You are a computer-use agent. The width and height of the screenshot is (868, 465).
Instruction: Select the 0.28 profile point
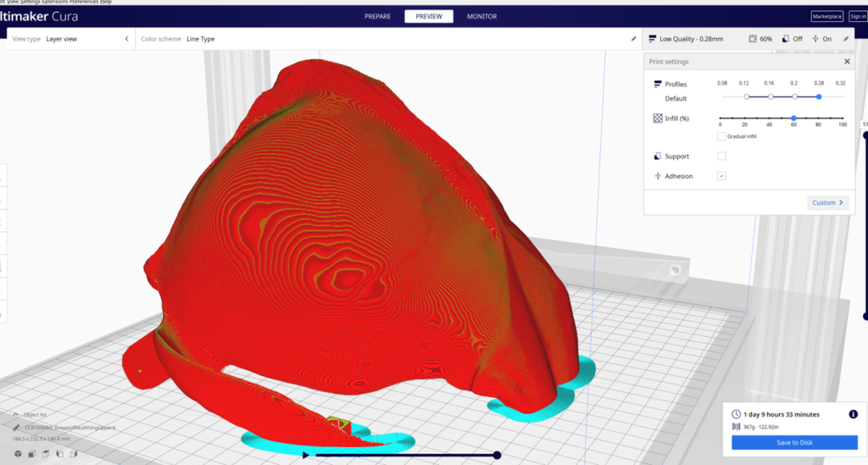[819, 97]
